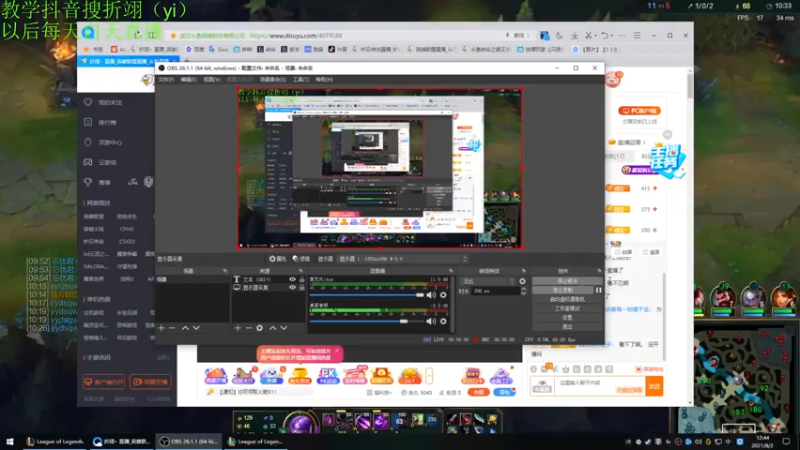Screen dimensions: 800x450
Task: Click the browser screenshot scissors icon
Action: pyautogui.click(x=589, y=36)
